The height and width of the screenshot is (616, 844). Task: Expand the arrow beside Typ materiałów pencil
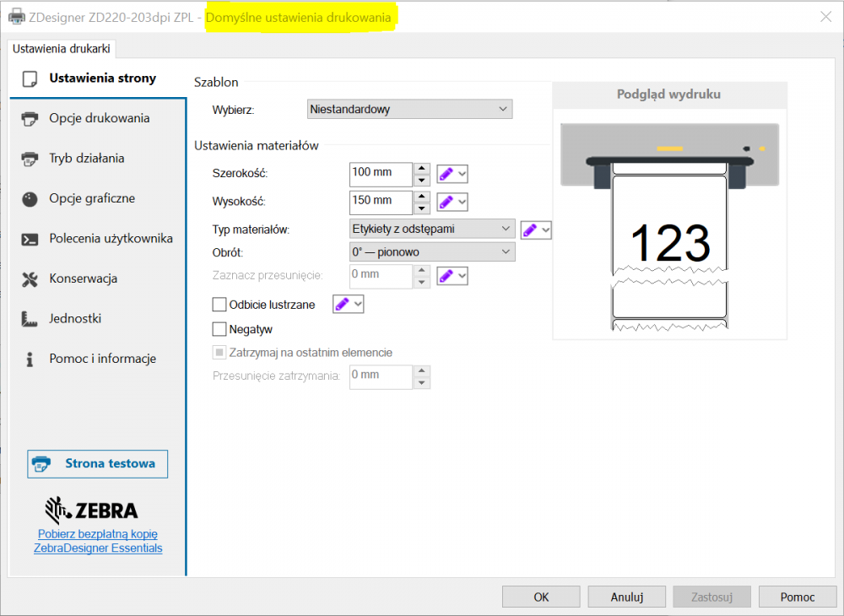coord(546,230)
